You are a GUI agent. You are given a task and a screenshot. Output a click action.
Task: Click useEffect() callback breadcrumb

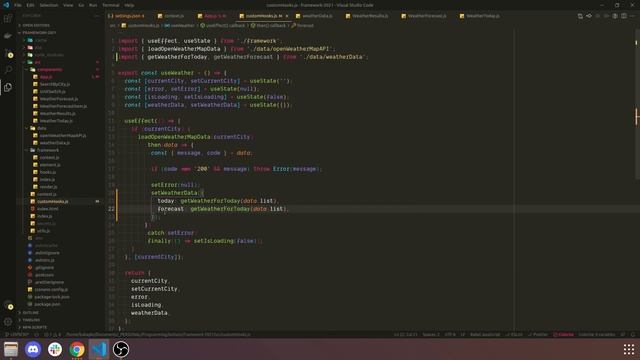tap(223, 25)
